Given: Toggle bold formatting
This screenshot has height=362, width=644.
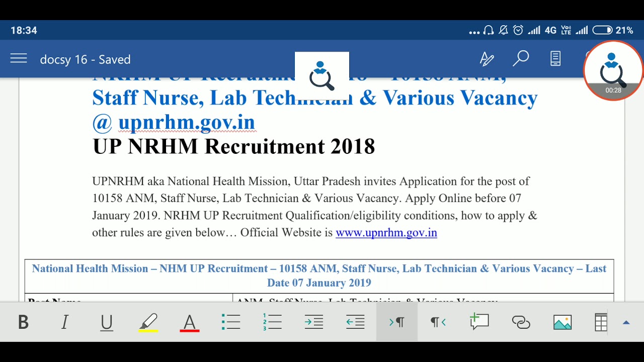Looking at the screenshot, I should tap(23, 322).
